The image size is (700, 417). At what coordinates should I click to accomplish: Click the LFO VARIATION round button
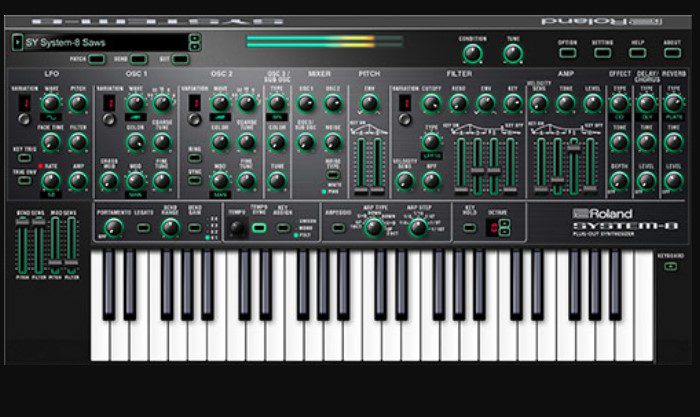24,119
